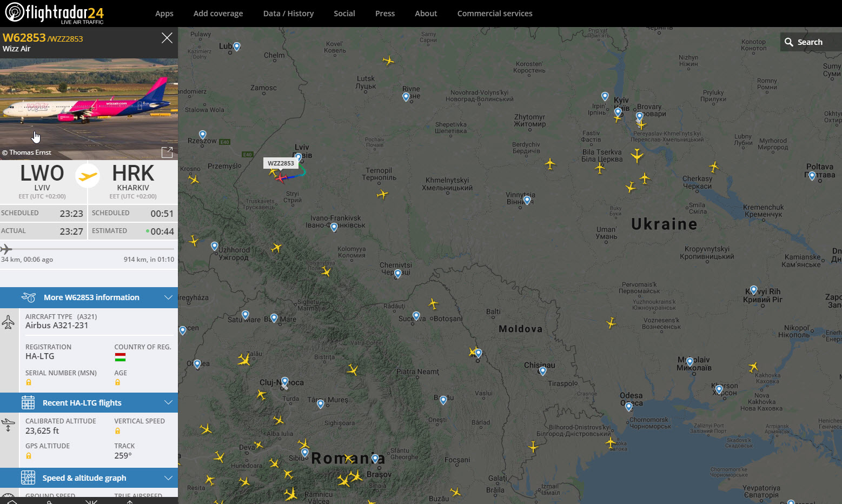This screenshot has width=842, height=504.
Task: Click the estimated arrival time 00:44
Action: [x=162, y=231]
